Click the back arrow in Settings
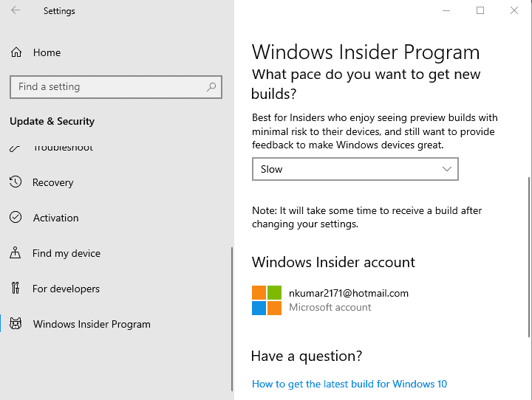The height and width of the screenshot is (400, 532). 16,10
